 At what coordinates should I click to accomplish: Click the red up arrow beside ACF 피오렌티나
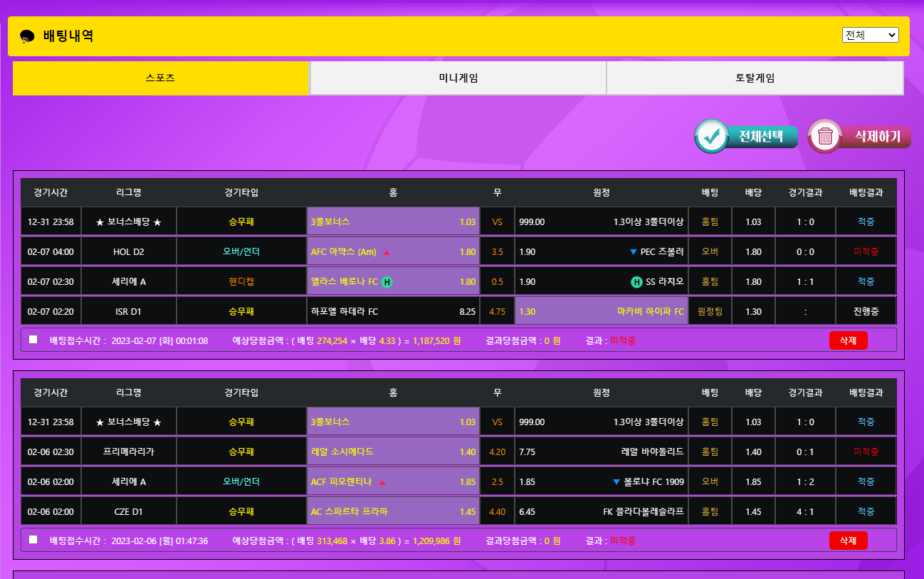(x=382, y=482)
